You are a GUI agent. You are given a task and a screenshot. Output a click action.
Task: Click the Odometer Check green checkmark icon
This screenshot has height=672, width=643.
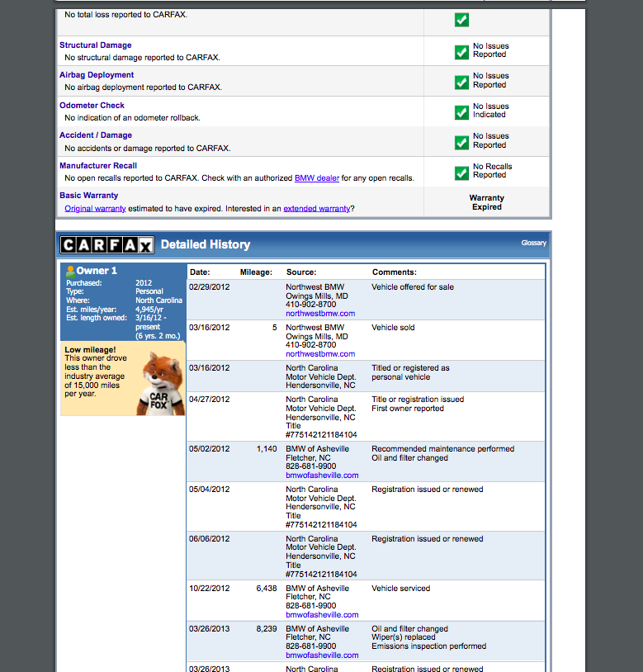(461, 112)
